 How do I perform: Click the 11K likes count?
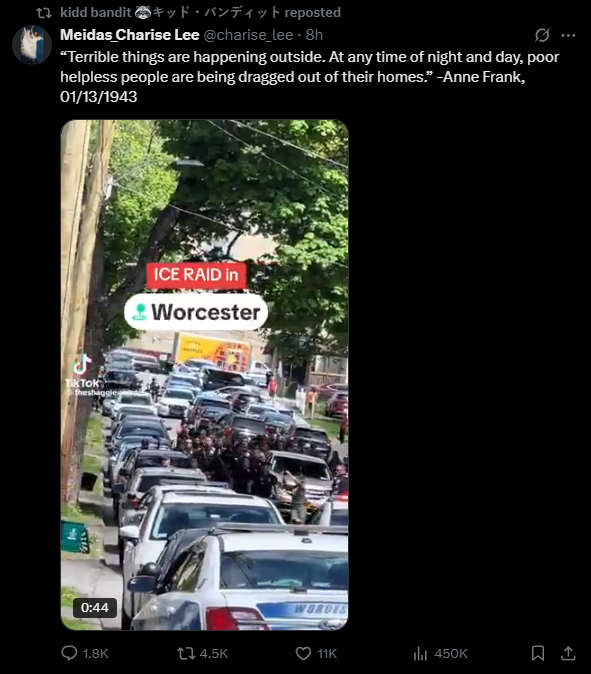coord(327,654)
